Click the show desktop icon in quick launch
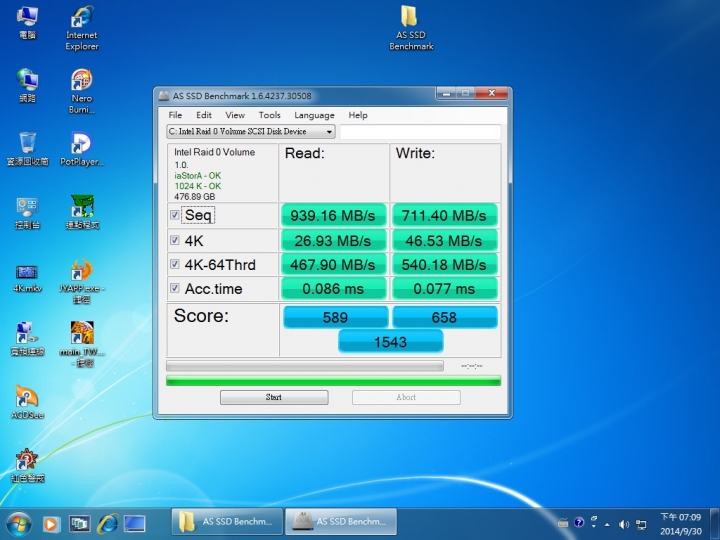Viewport: 720px width, 540px height. pyautogui.click(x=134, y=524)
